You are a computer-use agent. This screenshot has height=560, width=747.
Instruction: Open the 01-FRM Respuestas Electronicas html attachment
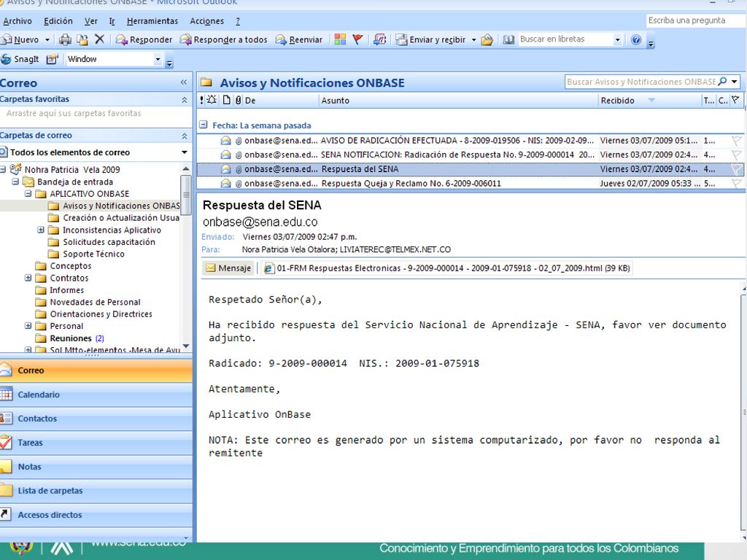447,268
